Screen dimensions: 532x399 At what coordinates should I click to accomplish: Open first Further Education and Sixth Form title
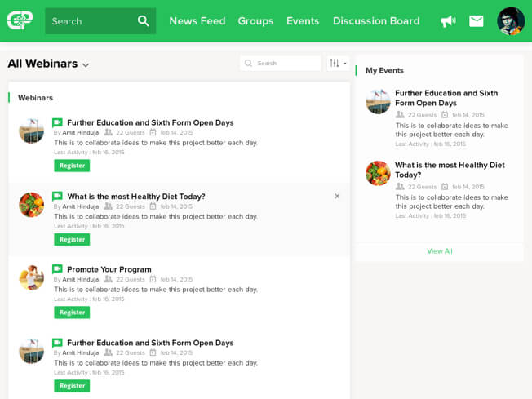150,122
